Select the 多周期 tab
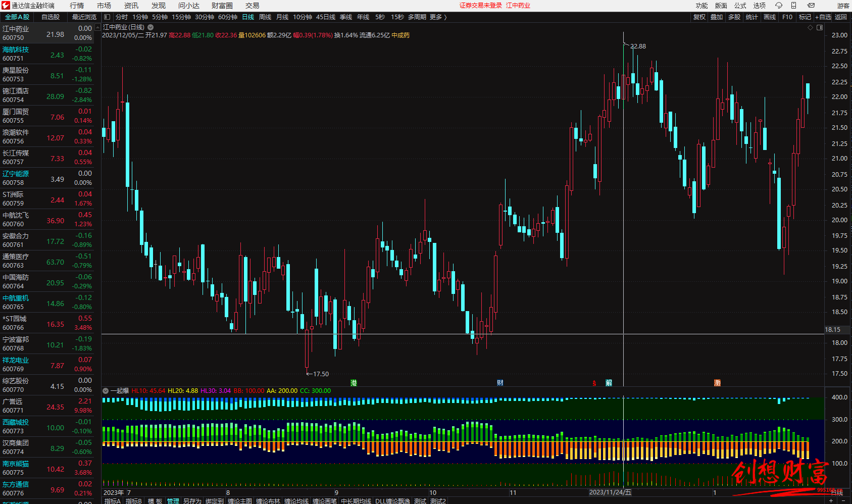 point(417,17)
